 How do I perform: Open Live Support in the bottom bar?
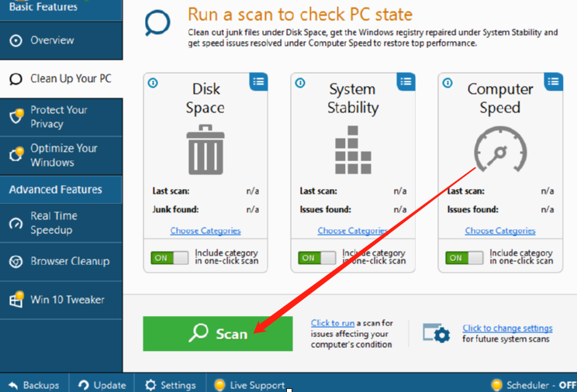click(x=250, y=385)
